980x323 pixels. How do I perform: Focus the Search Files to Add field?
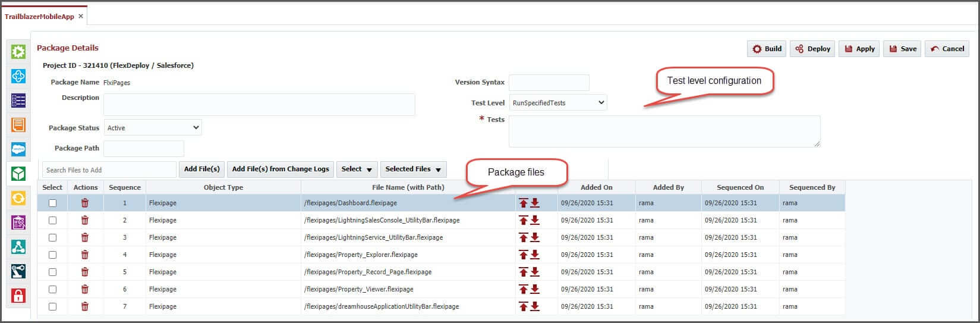tap(109, 170)
